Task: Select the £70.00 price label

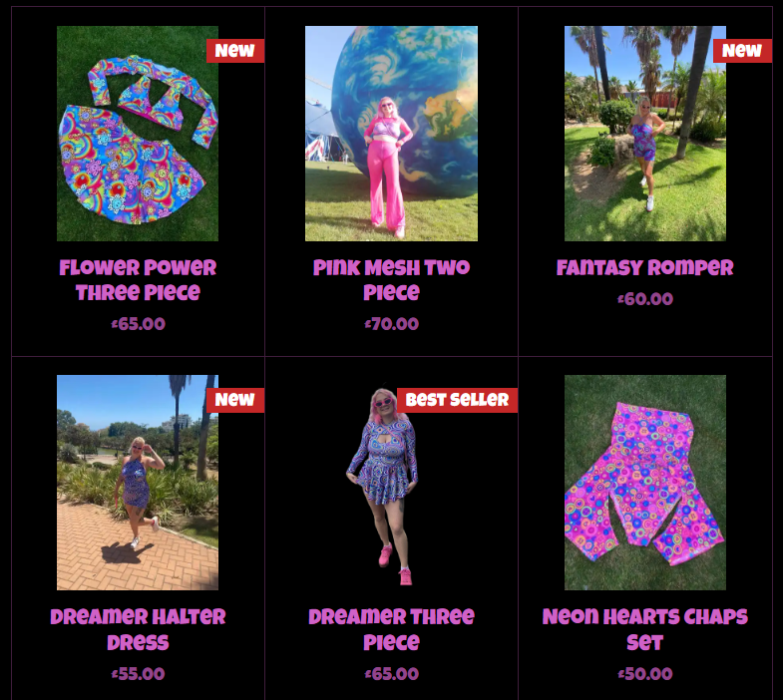Action: pos(391,324)
